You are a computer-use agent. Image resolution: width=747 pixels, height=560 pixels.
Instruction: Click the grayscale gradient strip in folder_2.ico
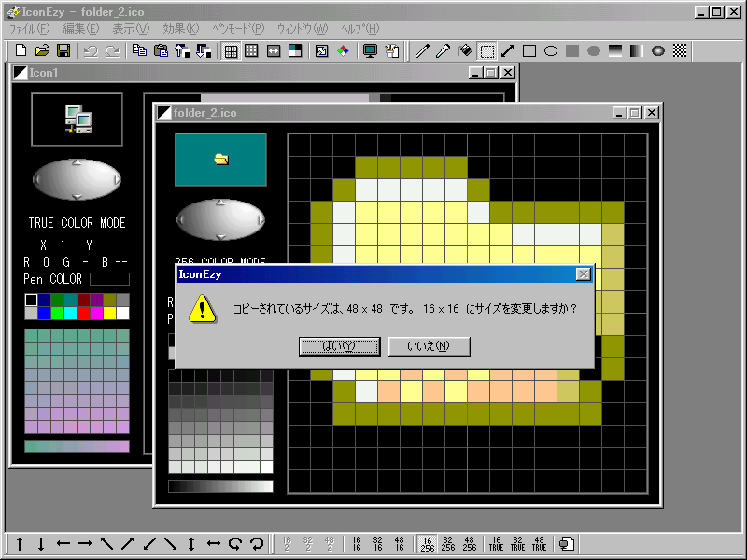coord(220,485)
